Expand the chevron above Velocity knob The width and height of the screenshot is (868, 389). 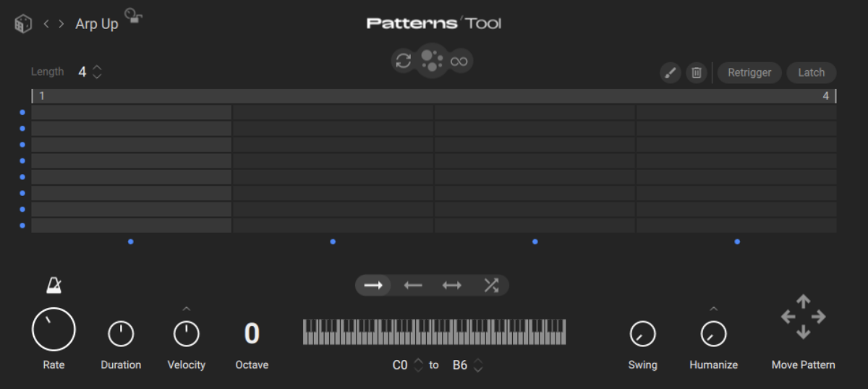(187, 309)
